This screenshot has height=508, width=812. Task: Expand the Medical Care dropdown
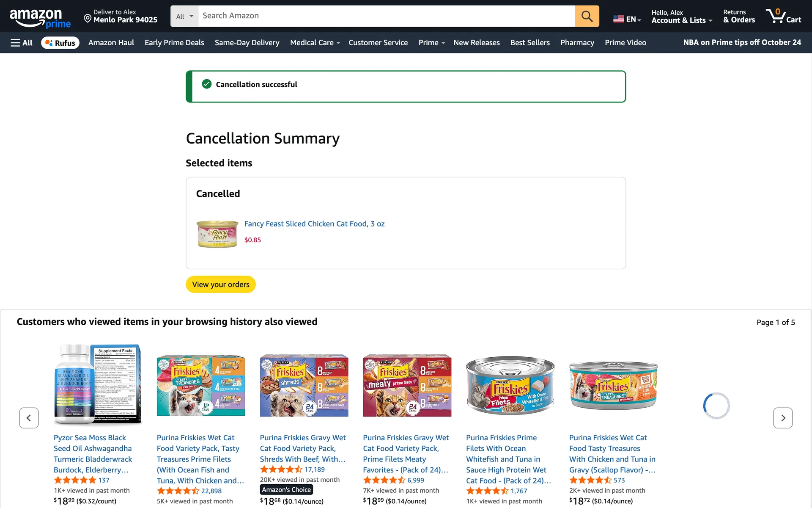(315, 43)
